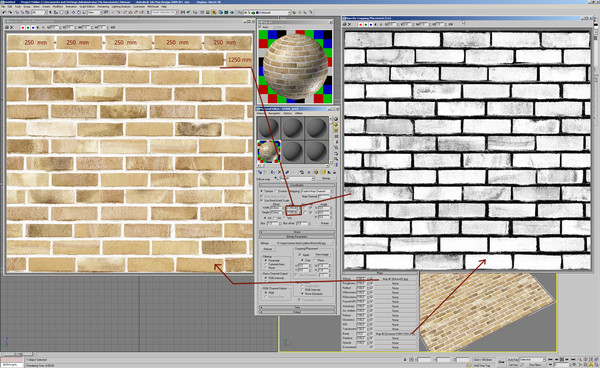This screenshot has width=600, height=368.
Task: Click the View Image button
Action: coord(322,254)
